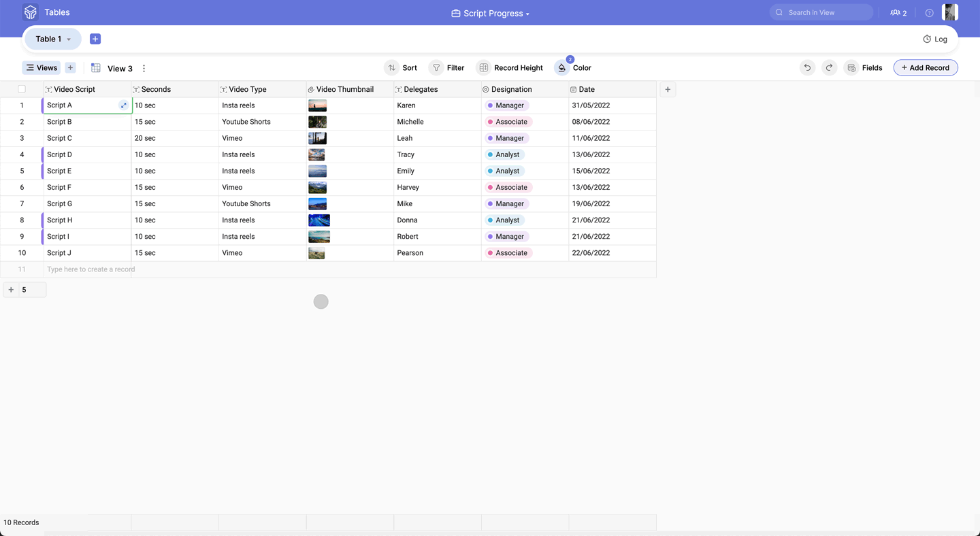980x536 pixels.
Task: Click the redo arrow icon
Action: tap(829, 67)
